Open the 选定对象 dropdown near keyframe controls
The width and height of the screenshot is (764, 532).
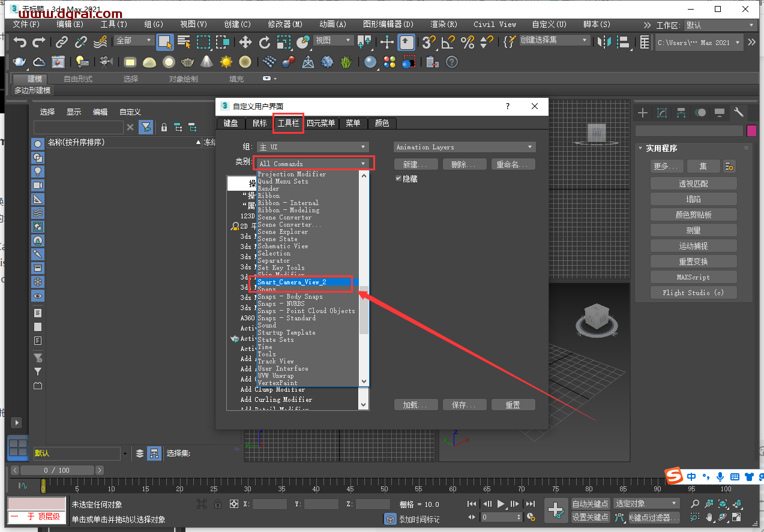coord(646,504)
